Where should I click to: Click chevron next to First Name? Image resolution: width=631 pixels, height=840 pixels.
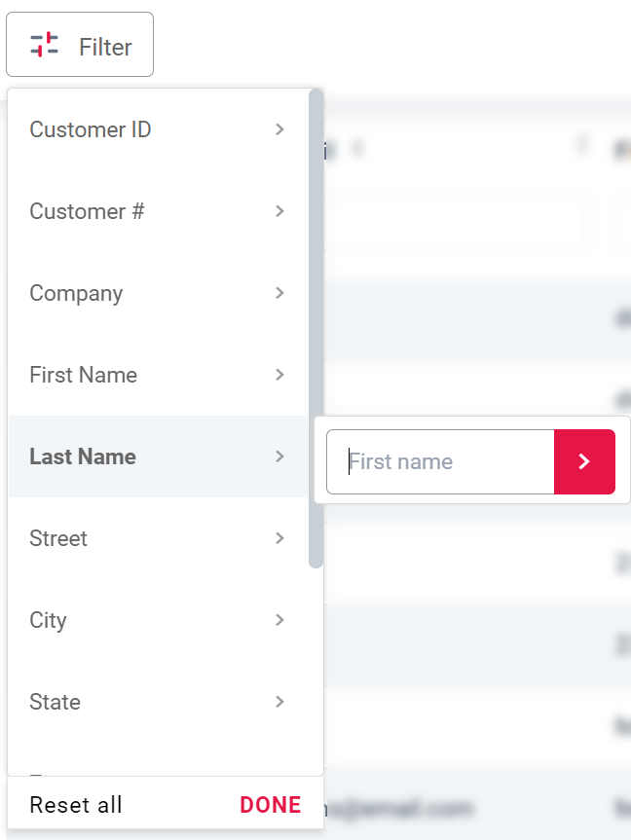pyautogui.click(x=279, y=375)
